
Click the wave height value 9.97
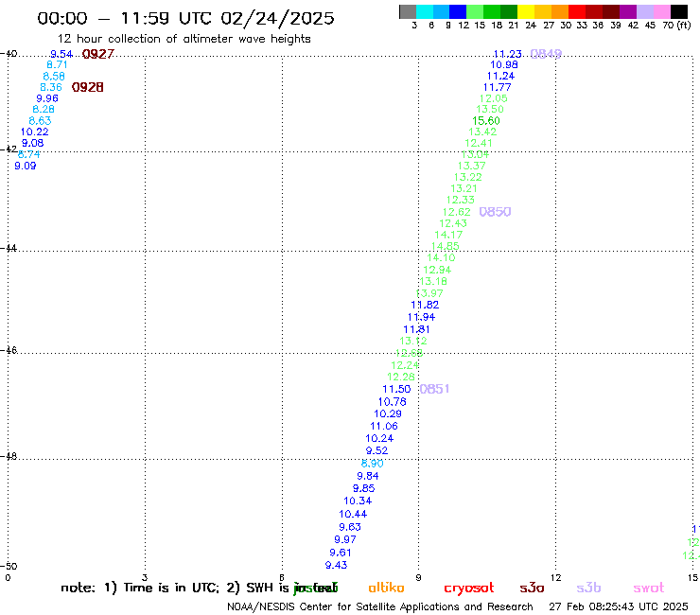pos(345,539)
